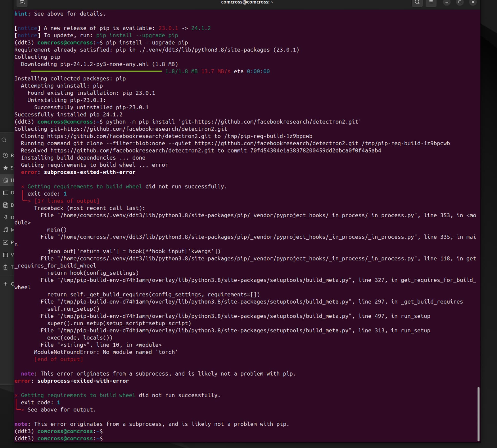Image resolution: width=497 pixels, height=448 pixels.
Task: Open Documents folder in sidebar
Action: coord(6,205)
